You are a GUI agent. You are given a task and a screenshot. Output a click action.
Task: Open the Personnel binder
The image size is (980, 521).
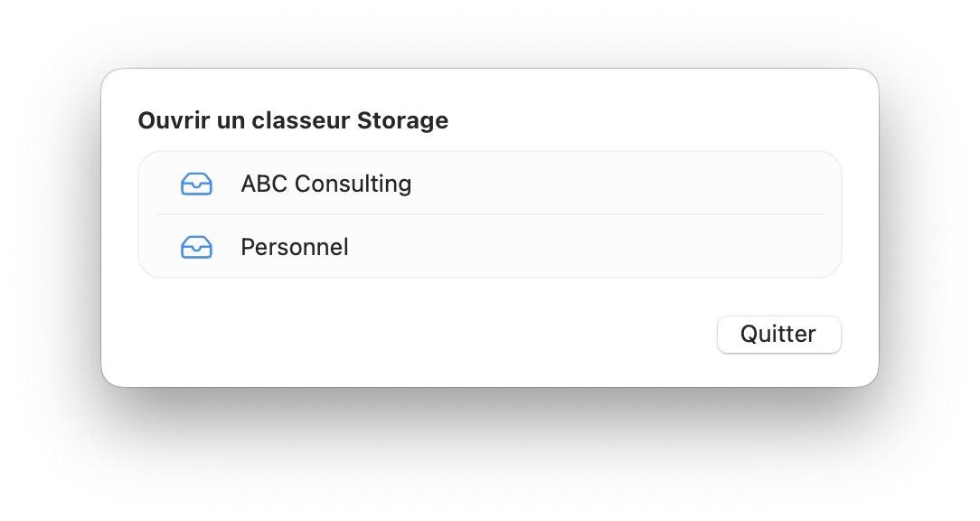point(294,247)
